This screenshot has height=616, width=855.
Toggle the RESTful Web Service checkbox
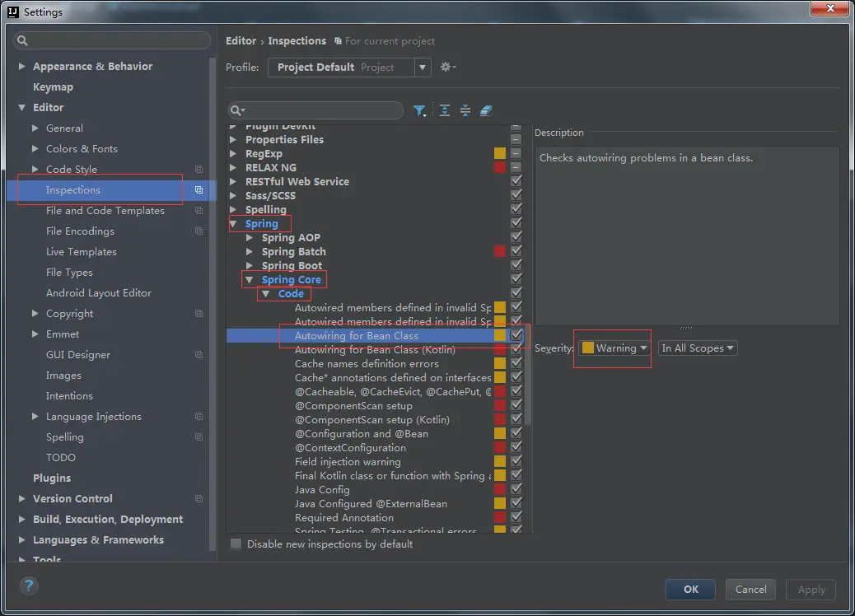coord(516,181)
